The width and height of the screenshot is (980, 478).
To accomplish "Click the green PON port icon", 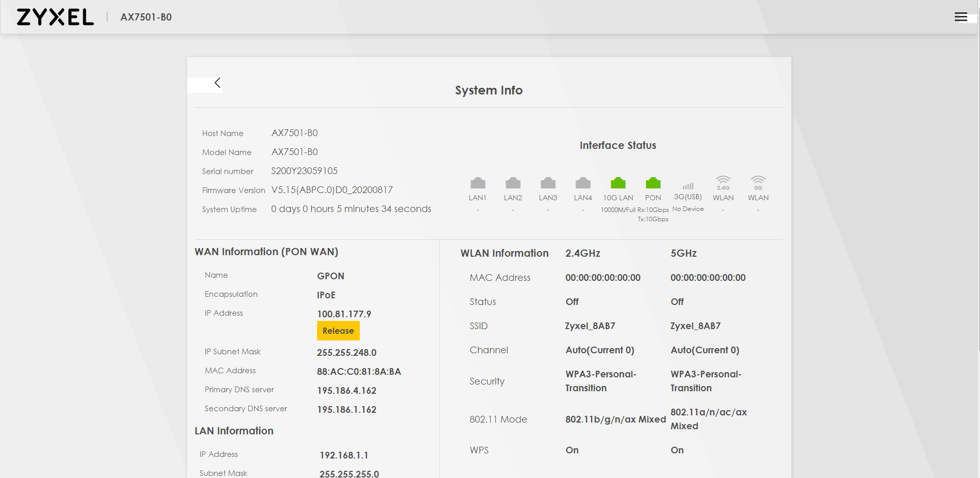I will (x=653, y=183).
